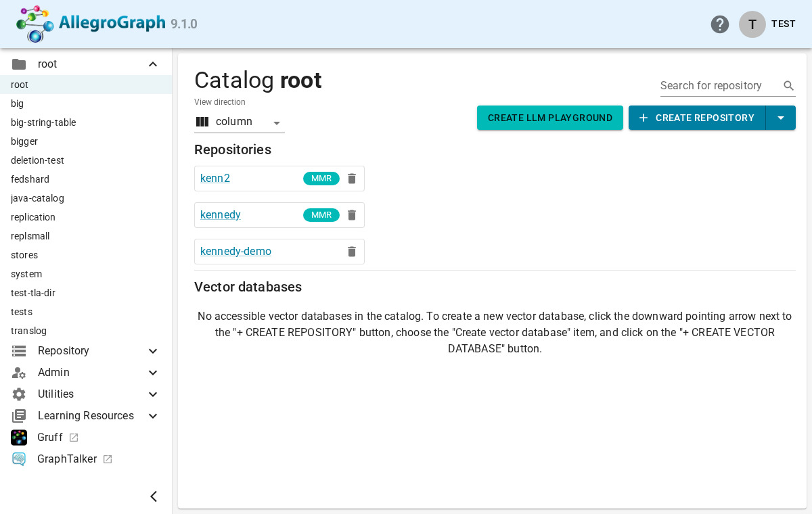Select the test-tla-dir catalog
This screenshot has height=514, width=812.
pos(86,293)
